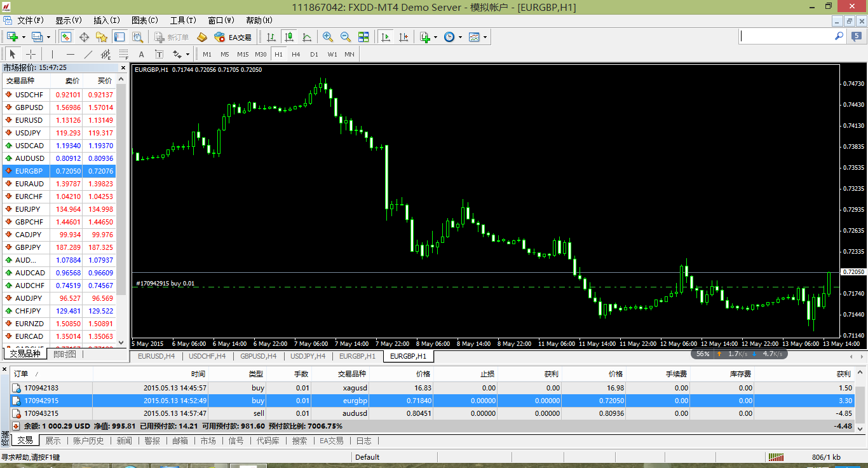Switch chart to bar chart icon
The image size is (868, 468).
pos(271,37)
